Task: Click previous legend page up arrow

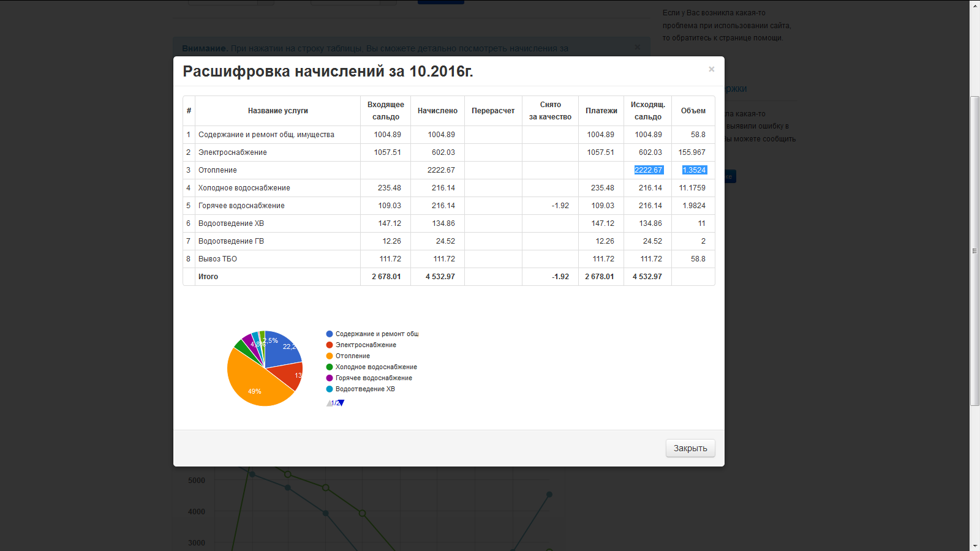Action: [330, 403]
